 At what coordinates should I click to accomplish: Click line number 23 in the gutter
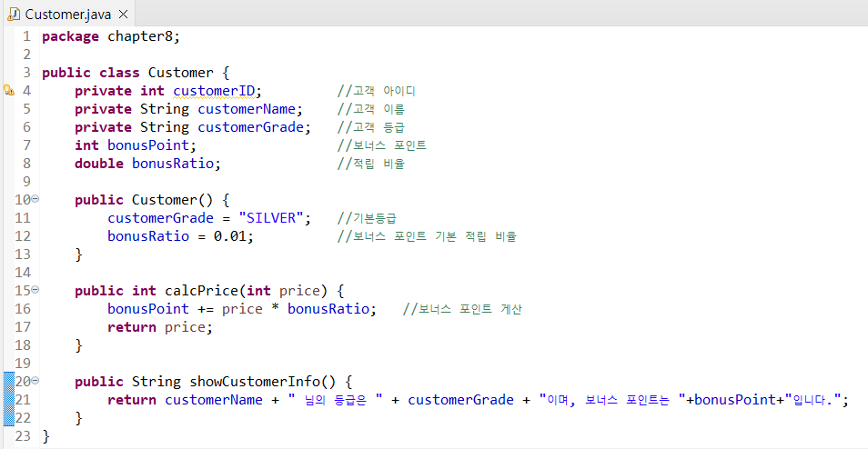click(x=23, y=436)
